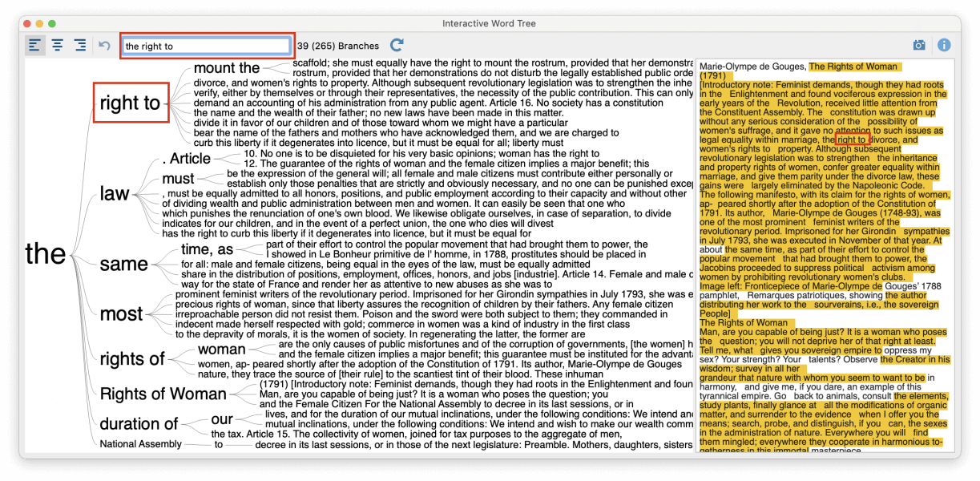The width and height of the screenshot is (980, 481).
Task: Select the "right to" branch node
Action: [x=131, y=103]
